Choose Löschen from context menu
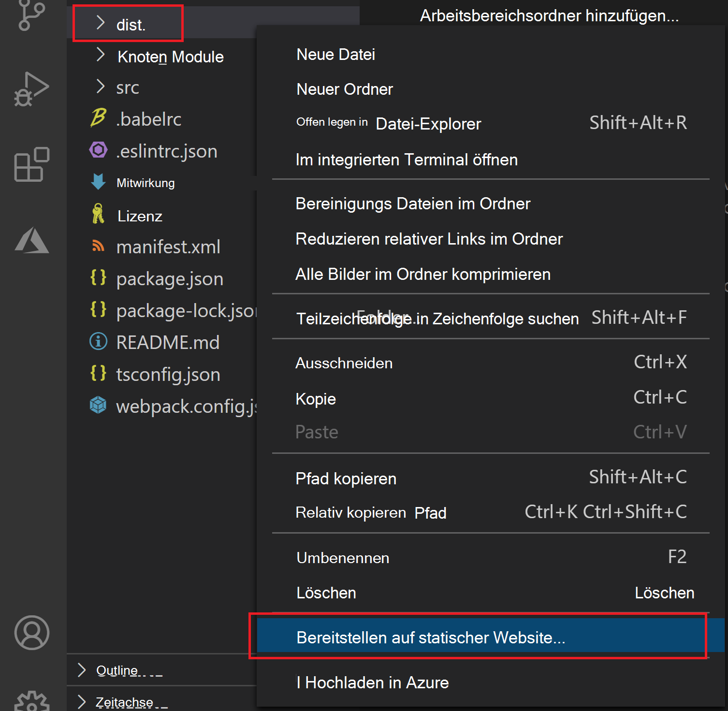Screen dimensions: 728x711 [x=491, y=593]
